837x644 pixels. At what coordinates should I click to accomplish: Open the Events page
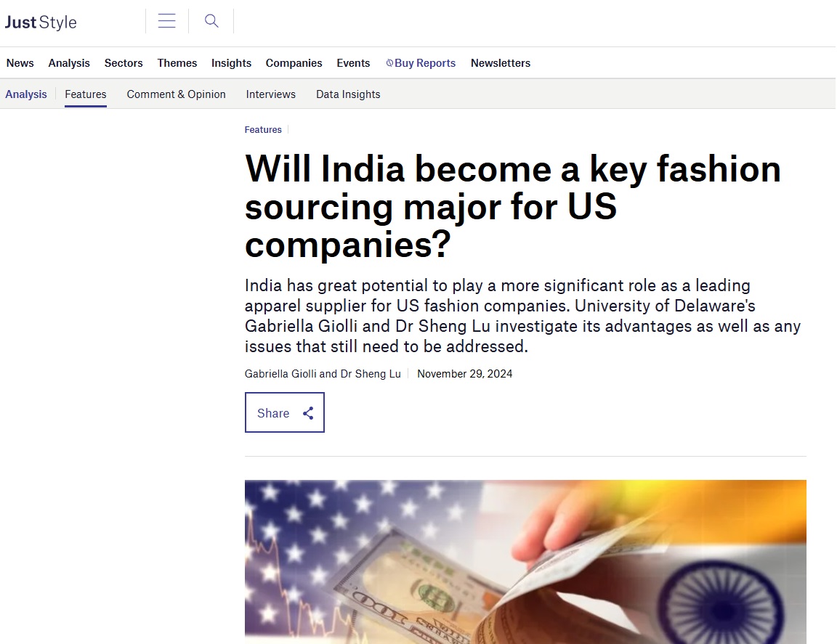(353, 63)
